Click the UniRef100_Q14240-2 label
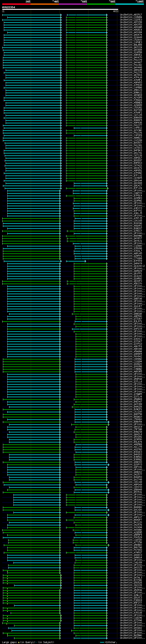 [x=132, y=266]
